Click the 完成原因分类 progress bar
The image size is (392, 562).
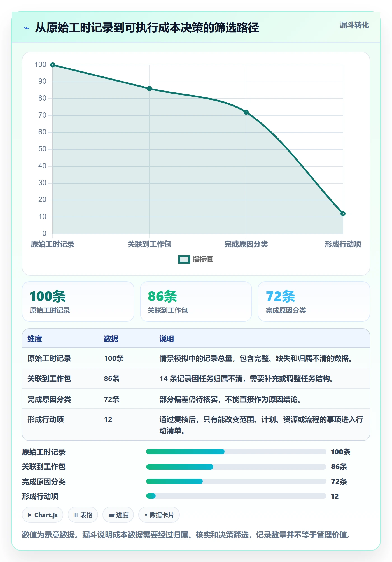pos(236,481)
